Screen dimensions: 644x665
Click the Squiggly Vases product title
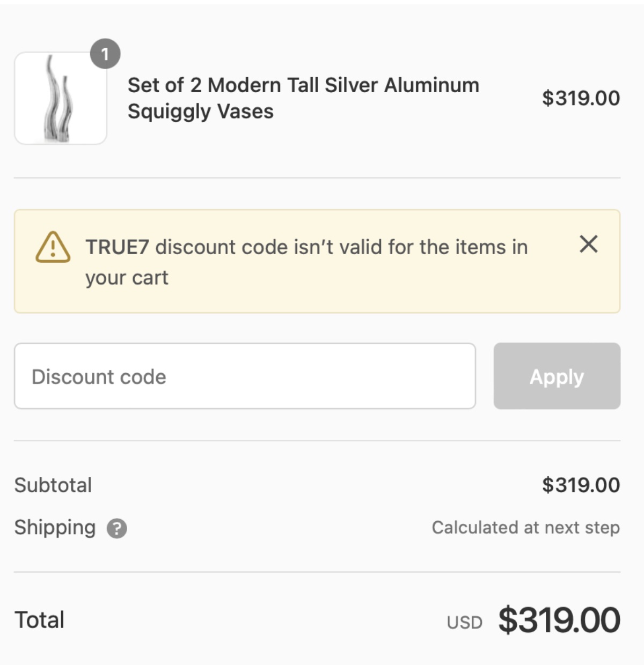click(304, 99)
